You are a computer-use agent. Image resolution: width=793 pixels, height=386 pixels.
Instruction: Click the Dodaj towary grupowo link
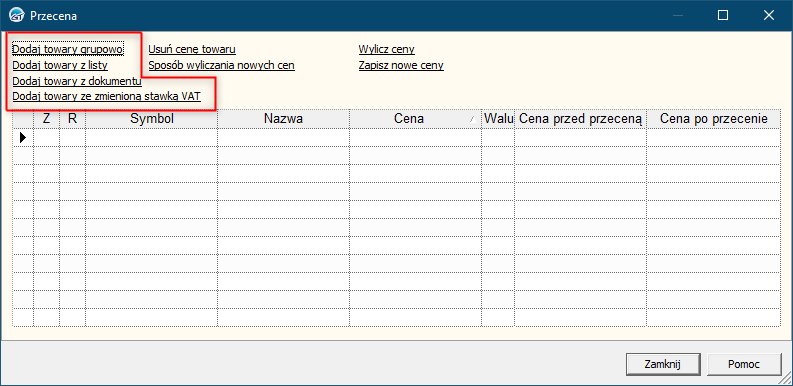click(x=68, y=50)
